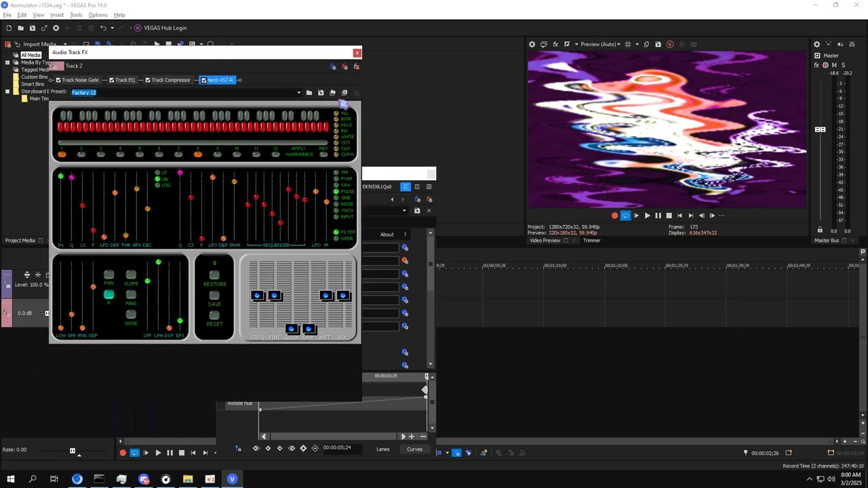Open the Preset dropdown arrow in Audio Track FX

click(x=298, y=92)
